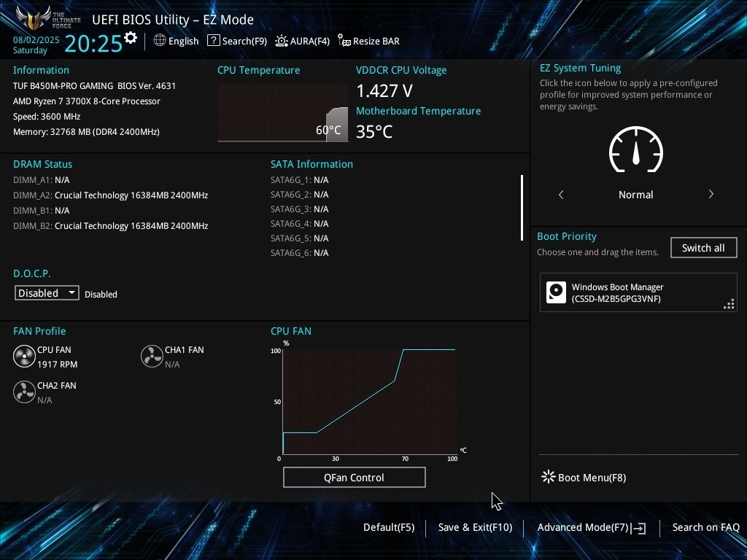
Task: Click the DIMM_A2 Crucial Technology entry
Action: coord(111,195)
